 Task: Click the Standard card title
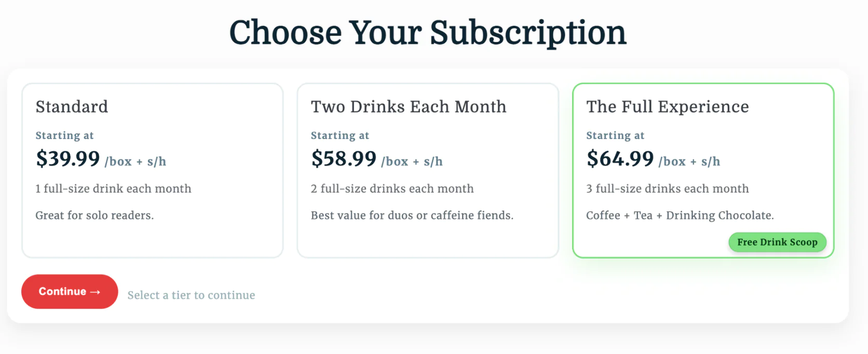pyautogui.click(x=72, y=107)
